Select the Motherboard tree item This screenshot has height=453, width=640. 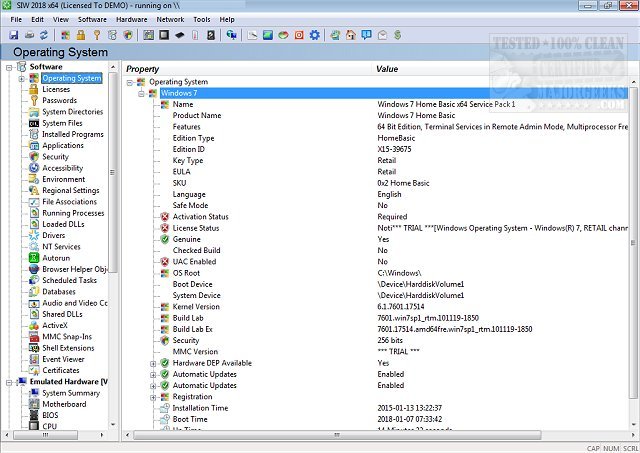[x=63, y=404]
